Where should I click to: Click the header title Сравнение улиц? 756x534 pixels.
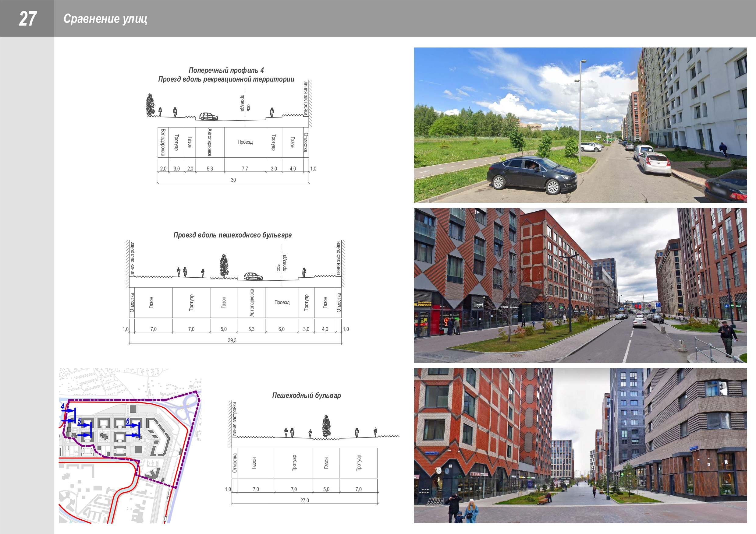point(105,19)
